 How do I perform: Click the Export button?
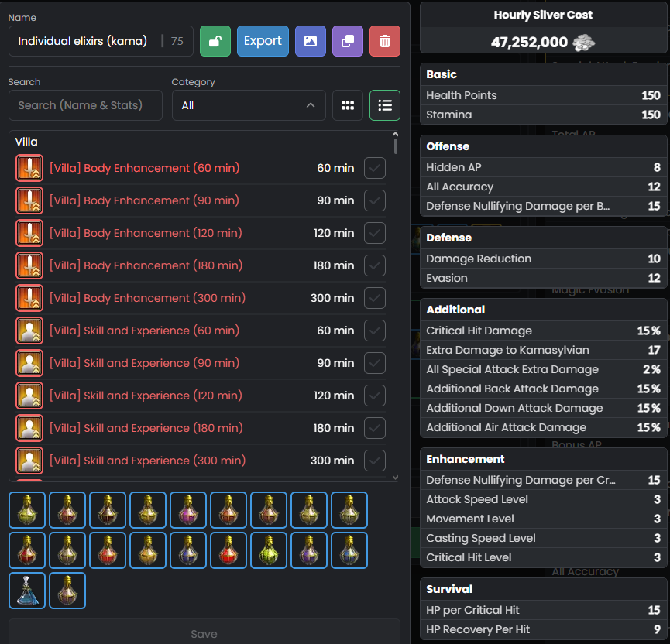click(263, 41)
